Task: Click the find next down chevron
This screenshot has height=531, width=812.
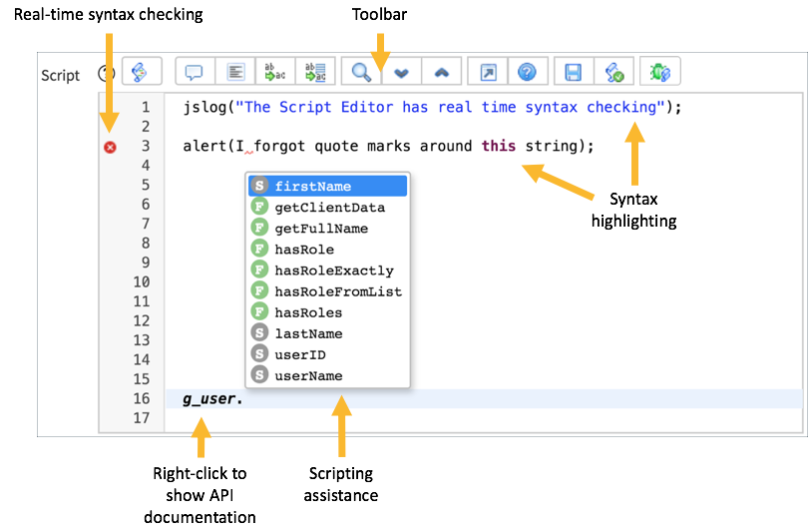Action: [x=401, y=73]
